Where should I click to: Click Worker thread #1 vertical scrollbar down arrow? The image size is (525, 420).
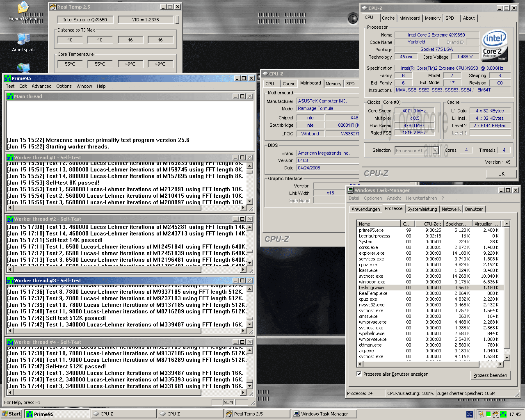(x=250, y=201)
